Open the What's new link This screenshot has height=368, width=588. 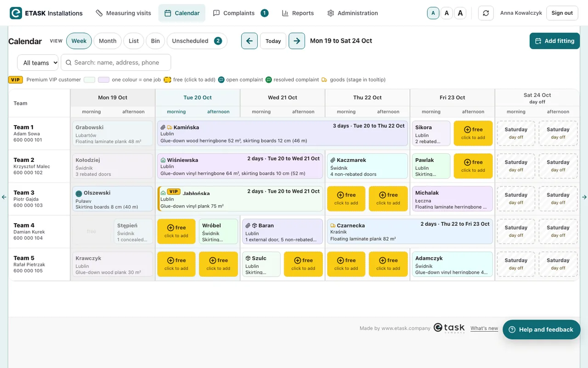point(484,328)
